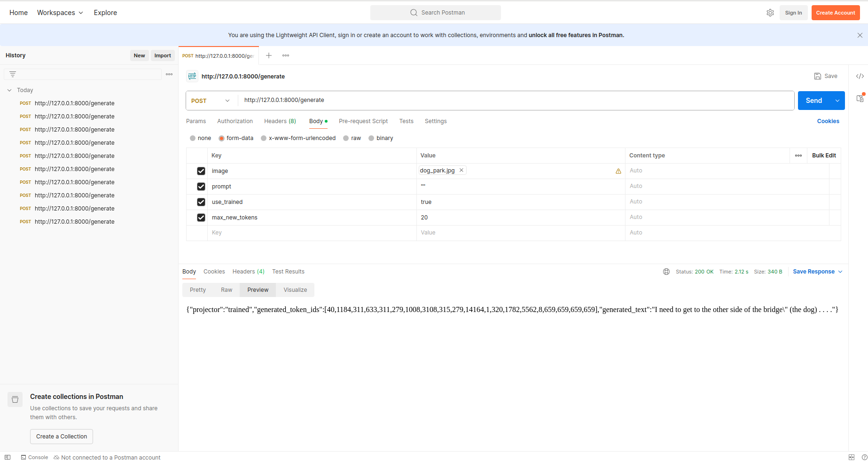Click the search magnifier icon
The image size is (868, 461).
pyautogui.click(x=414, y=13)
